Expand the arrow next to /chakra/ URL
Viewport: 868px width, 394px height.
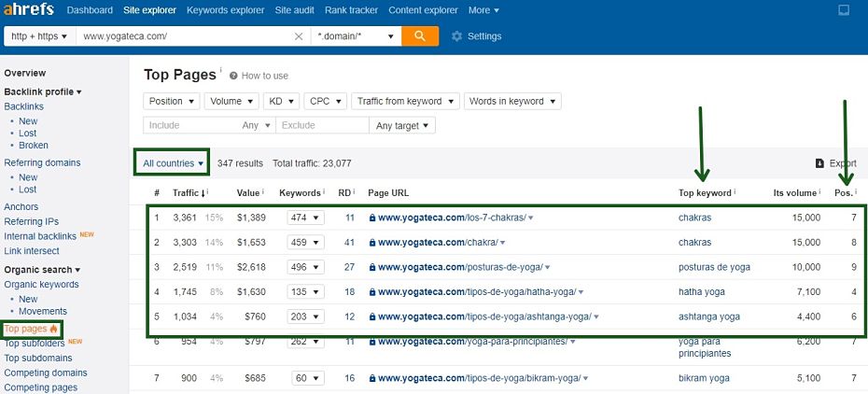coord(503,243)
